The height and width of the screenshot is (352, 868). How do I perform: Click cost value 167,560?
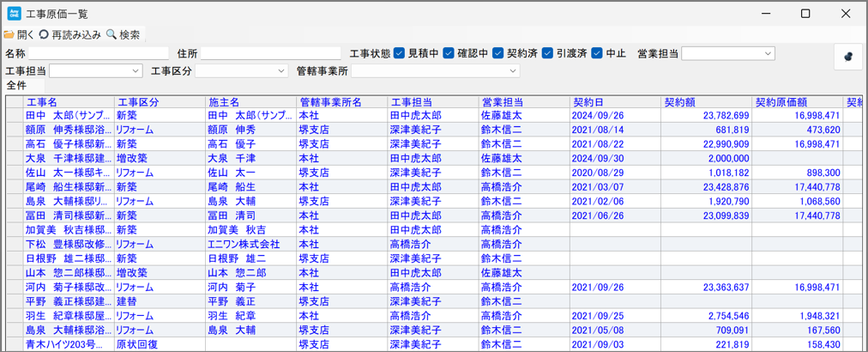click(822, 330)
